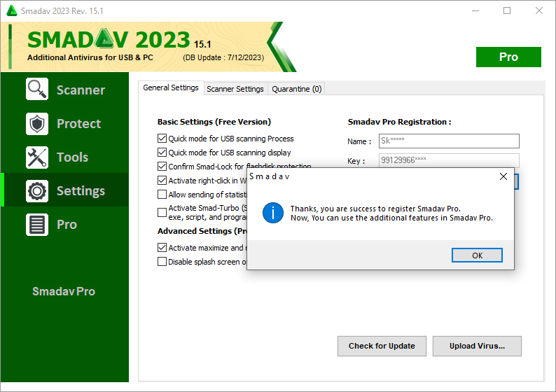
Task: Open the Protect shield icon
Action: point(37,124)
